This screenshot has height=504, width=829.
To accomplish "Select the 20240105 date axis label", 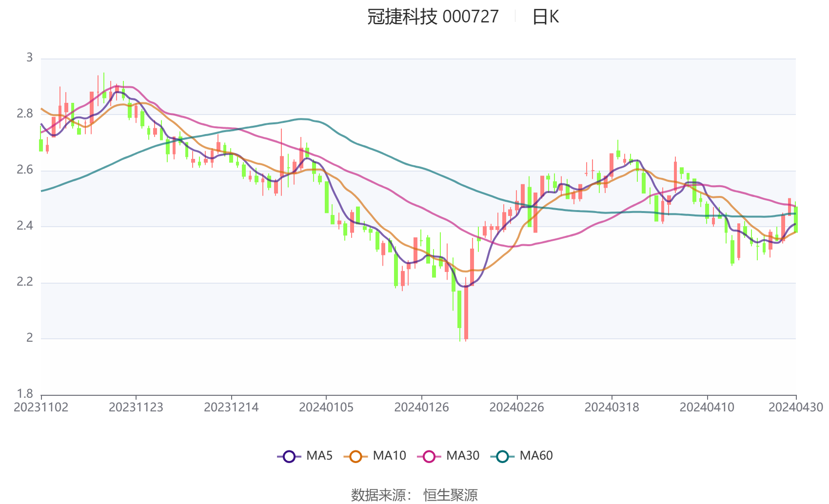I will (326, 407).
